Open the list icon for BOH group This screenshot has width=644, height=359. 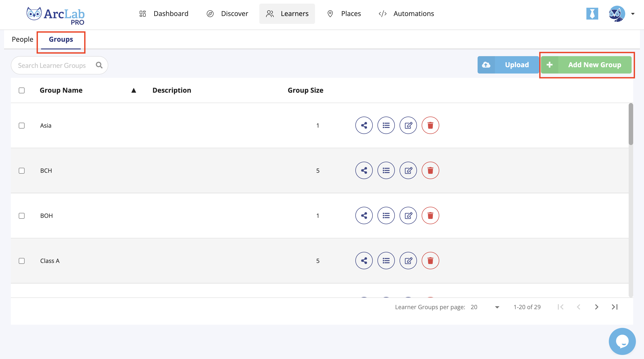(386, 216)
